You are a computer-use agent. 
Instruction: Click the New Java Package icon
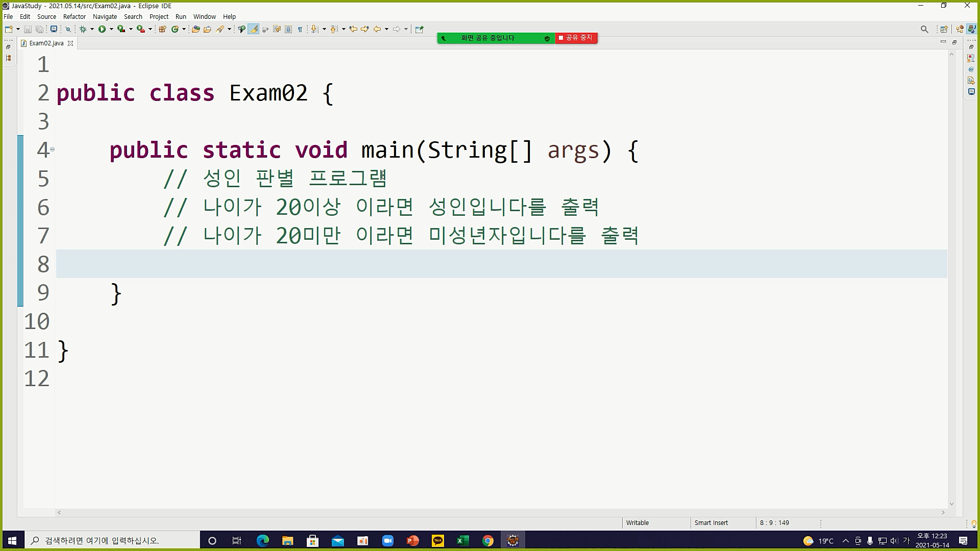[162, 29]
